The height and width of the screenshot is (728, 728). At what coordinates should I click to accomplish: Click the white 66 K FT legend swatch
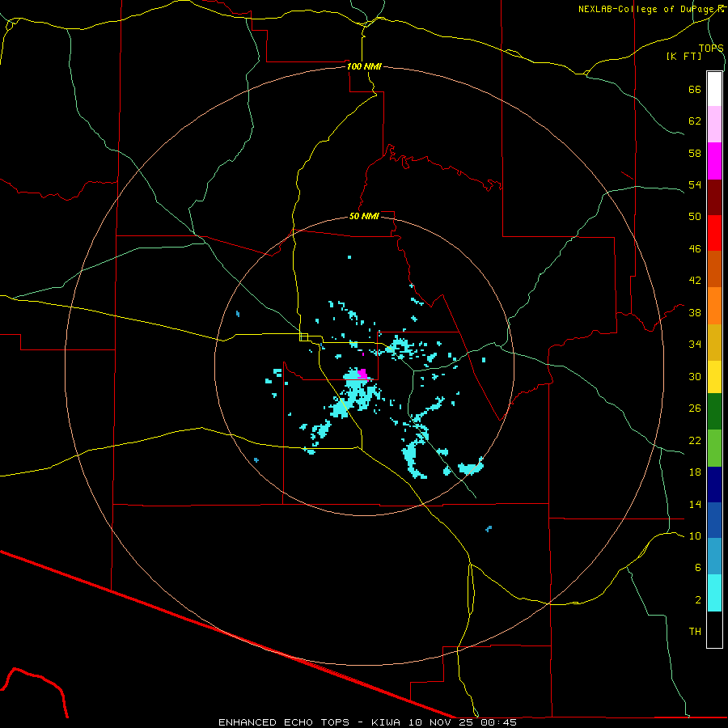714,89
